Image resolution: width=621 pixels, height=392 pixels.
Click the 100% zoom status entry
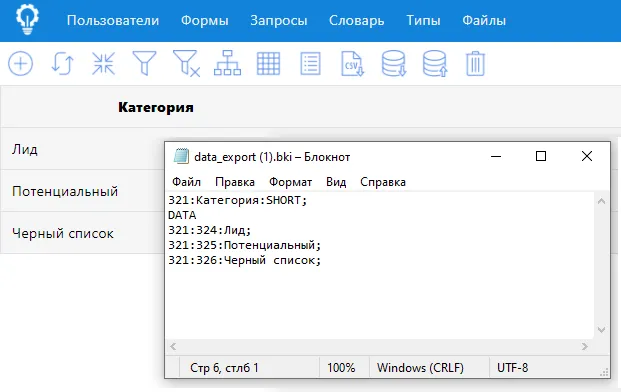pyautogui.click(x=341, y=368)
